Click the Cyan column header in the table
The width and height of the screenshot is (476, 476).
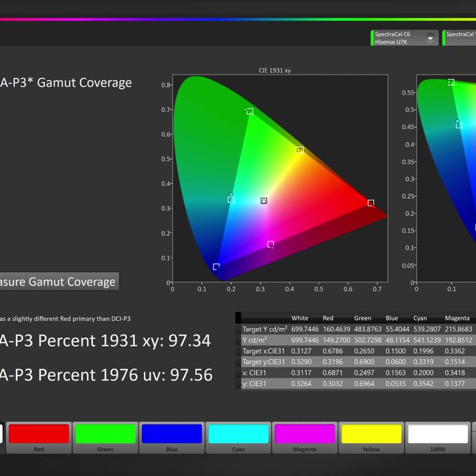click(420, 318)
